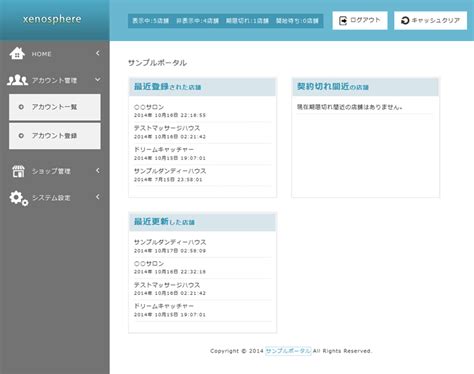The image size is (474, 374).
Task: Click the 現在期限切れ間近の店舗はありません message
Action: [x=350, y=107]
